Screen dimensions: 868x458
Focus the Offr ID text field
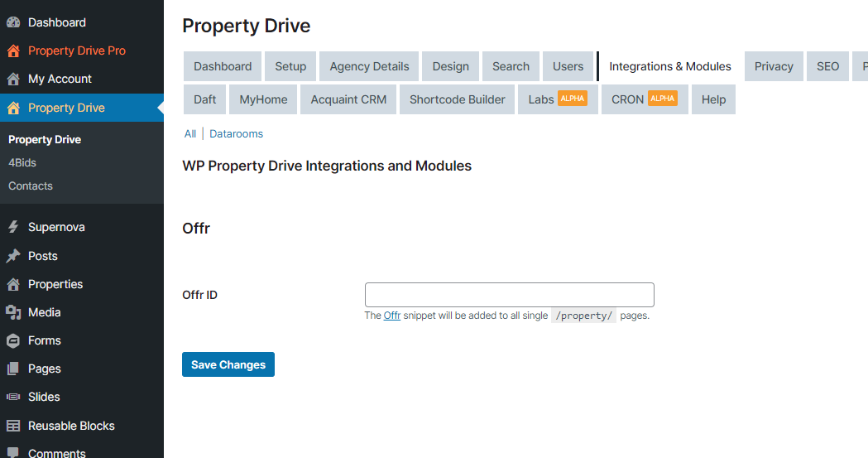point(509,295)
